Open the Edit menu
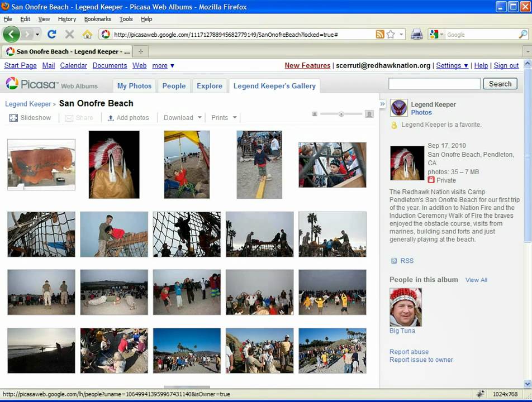This screenshot has width=532, height=402. point(25,19)
